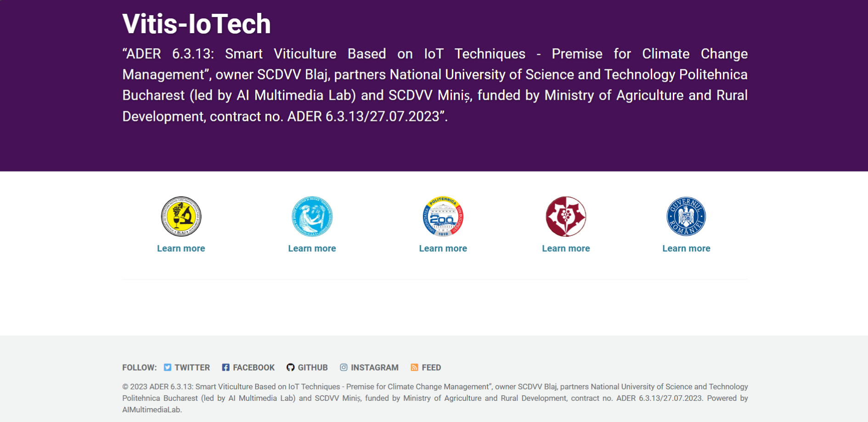Image resolution: width=868 pixels, height=422 pixels.
Task: Open Learn more below the Blaj logo
Action: [181, 248]
